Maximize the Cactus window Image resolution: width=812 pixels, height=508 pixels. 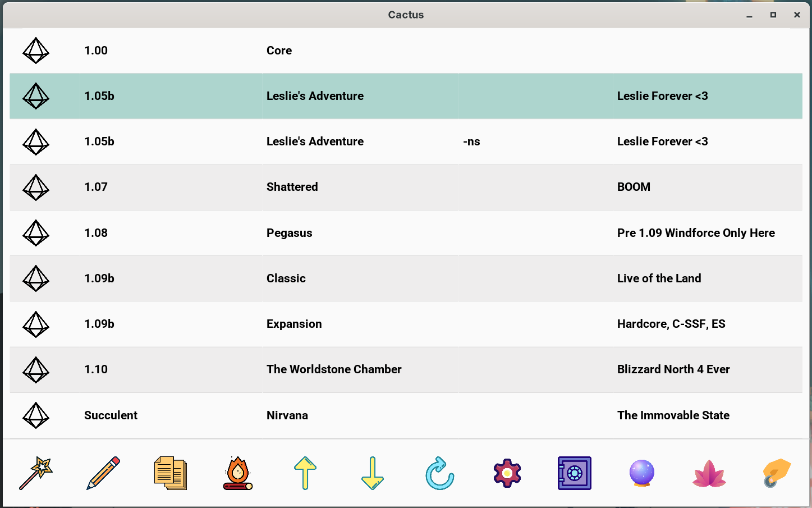(773, 15)
